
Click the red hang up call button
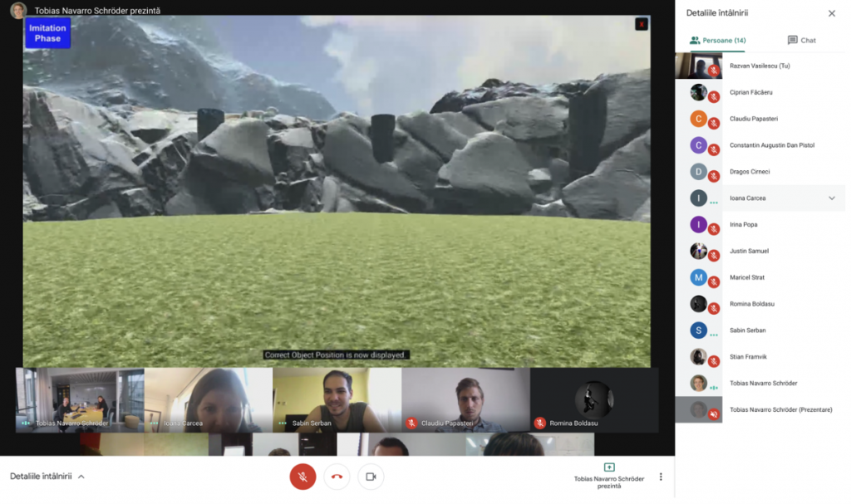coord(337,477)
